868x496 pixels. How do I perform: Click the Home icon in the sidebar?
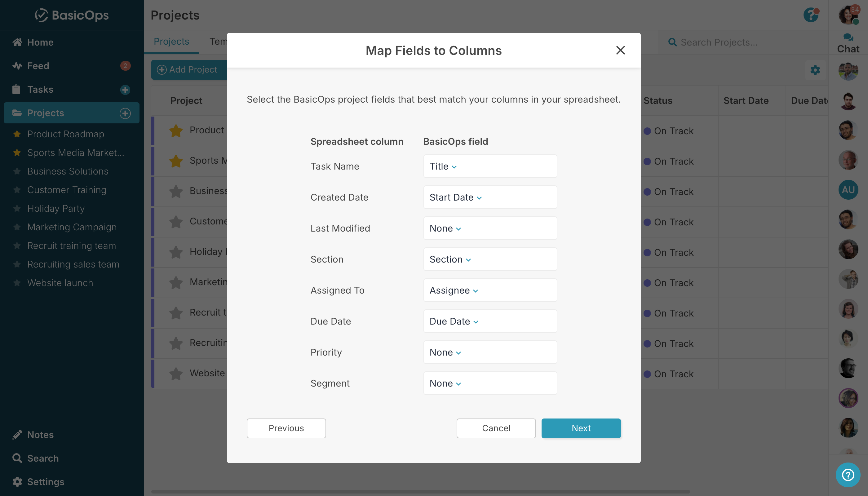pos(17,42)
